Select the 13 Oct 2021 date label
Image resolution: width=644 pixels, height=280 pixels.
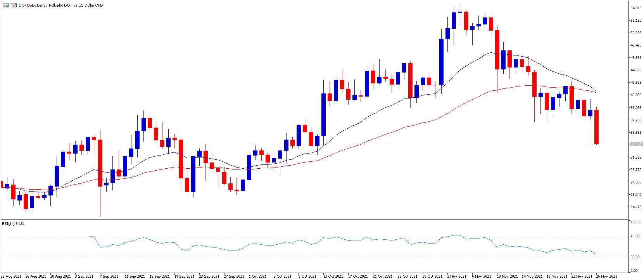333,277
